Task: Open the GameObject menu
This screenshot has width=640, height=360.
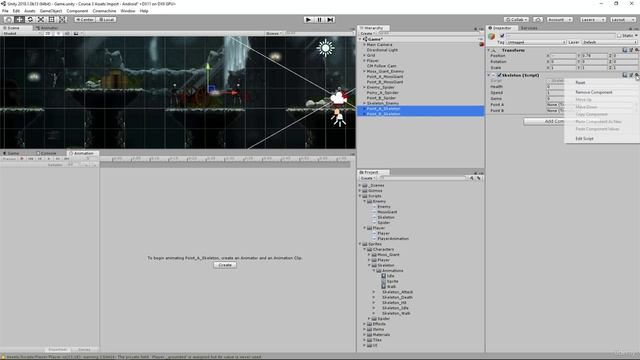Action: click(x=51, y=11)
